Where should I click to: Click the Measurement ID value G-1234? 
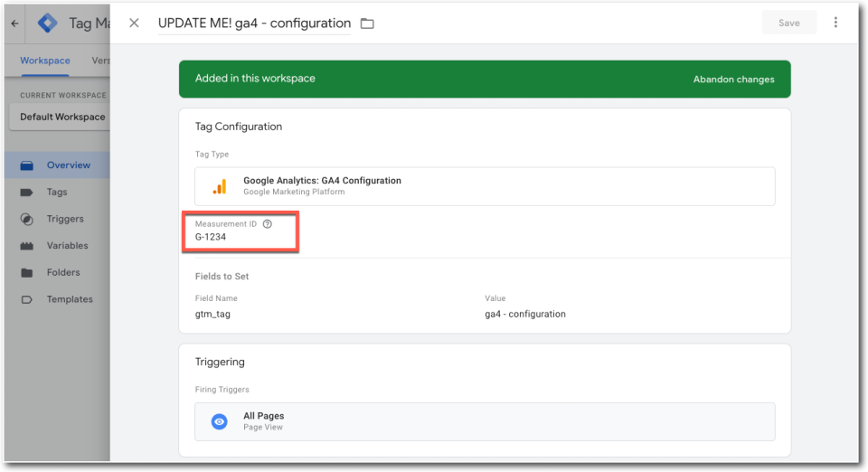[211, 237]
